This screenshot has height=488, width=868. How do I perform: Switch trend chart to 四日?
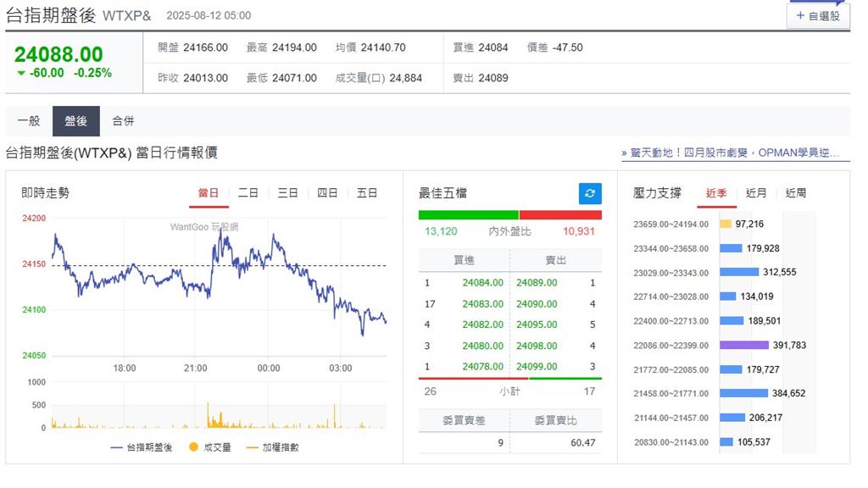click(x=327, y=193)
